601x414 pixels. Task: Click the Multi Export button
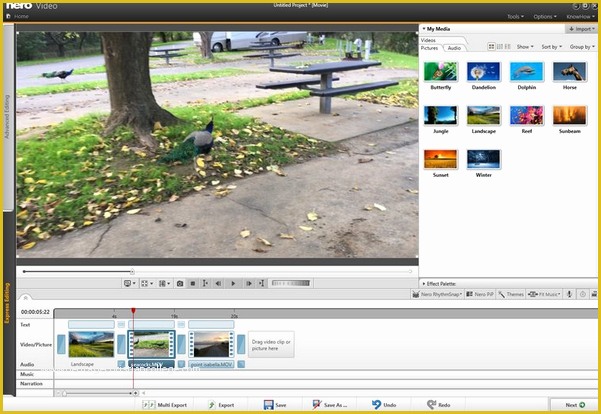click(x=165, y=405)
